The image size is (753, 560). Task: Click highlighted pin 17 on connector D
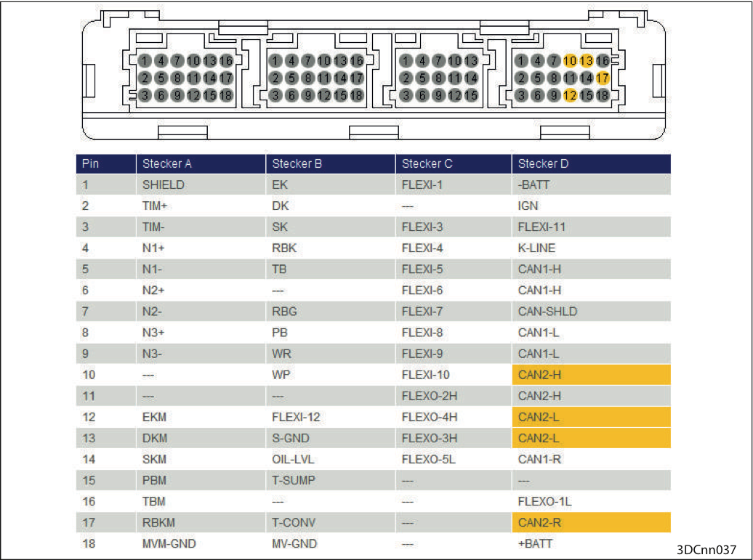pos(603,78)
